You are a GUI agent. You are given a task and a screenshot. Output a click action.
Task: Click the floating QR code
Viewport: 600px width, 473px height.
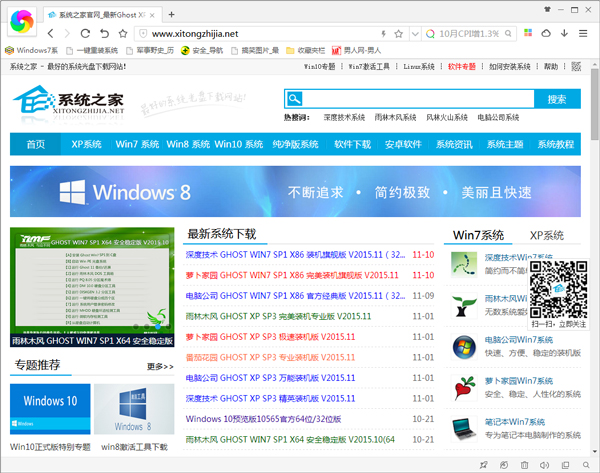click(559, 290)
